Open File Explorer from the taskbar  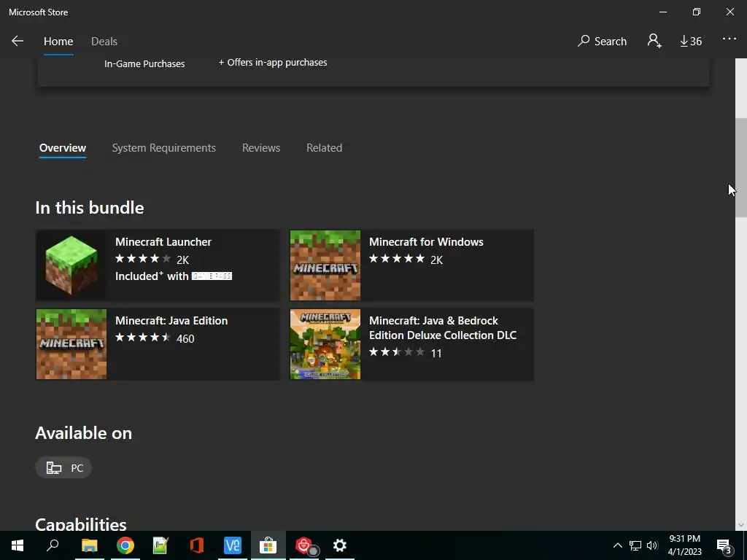pos(89,545)
